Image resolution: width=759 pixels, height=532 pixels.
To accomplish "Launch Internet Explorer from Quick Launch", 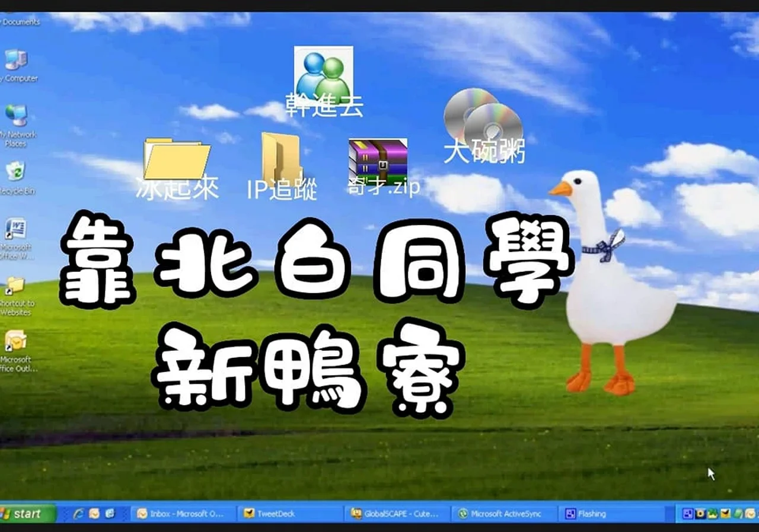I will click(x=78, y=514).
